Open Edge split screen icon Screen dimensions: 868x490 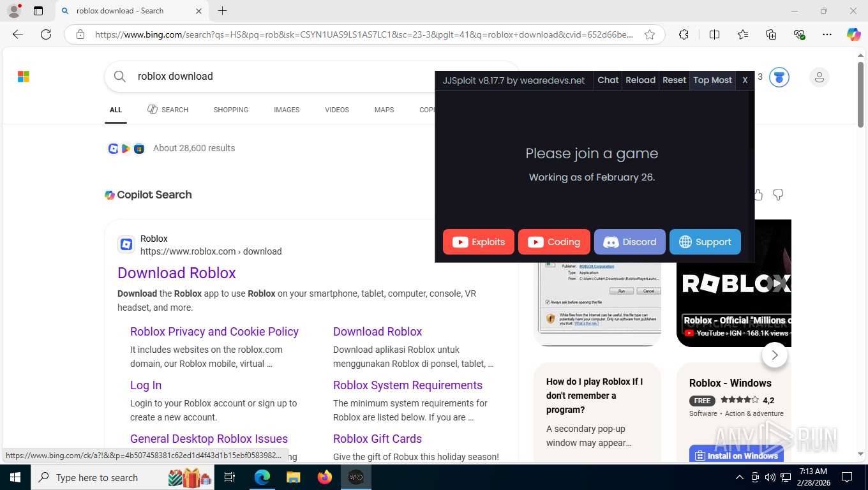pyautogui.click(x=714, y=34)
